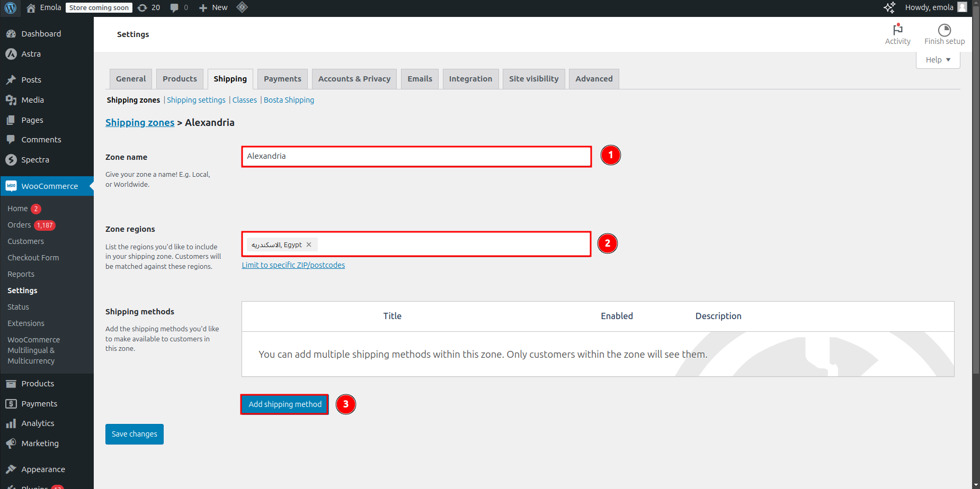Click the page vertical scrollbar
This screenshot has width=980, height=489.
[976, 191]
